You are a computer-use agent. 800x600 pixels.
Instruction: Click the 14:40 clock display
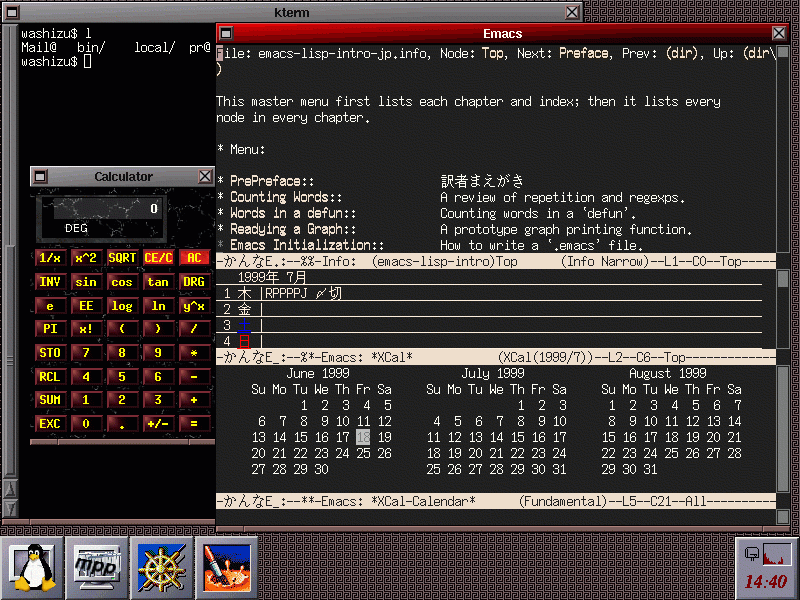tap(765, 582)
